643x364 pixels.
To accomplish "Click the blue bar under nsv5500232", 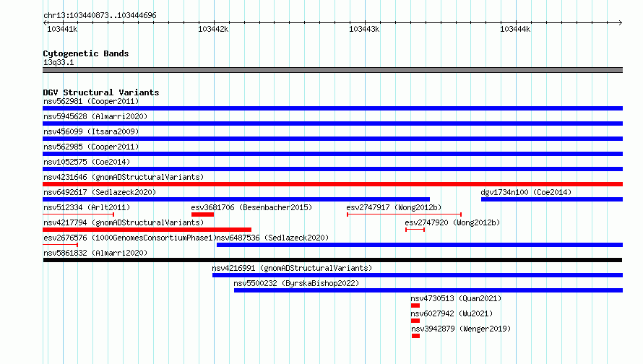I will click(428, 290).
